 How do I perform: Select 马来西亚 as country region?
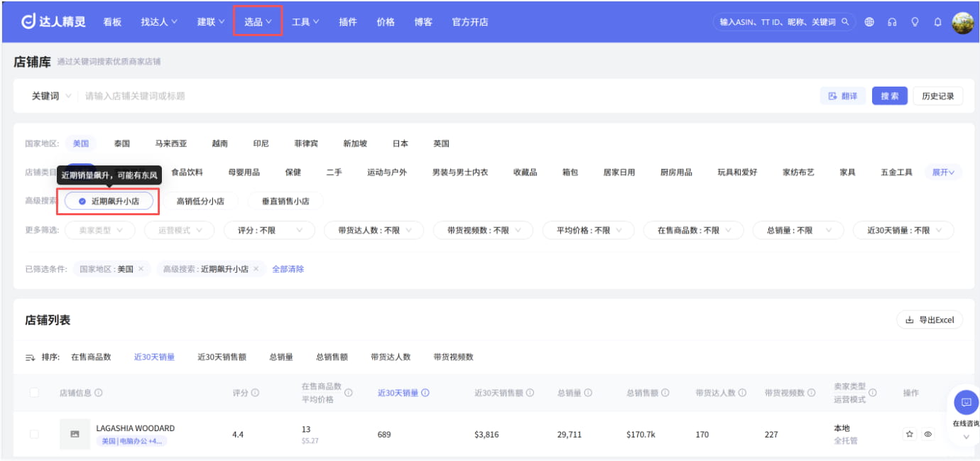(x=171, y=143)
